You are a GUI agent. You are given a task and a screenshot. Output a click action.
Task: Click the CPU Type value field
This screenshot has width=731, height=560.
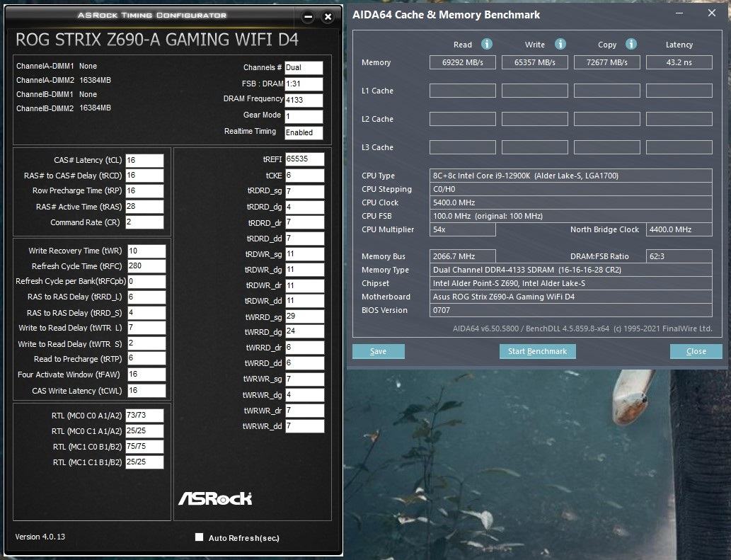[x=570, y=176]
